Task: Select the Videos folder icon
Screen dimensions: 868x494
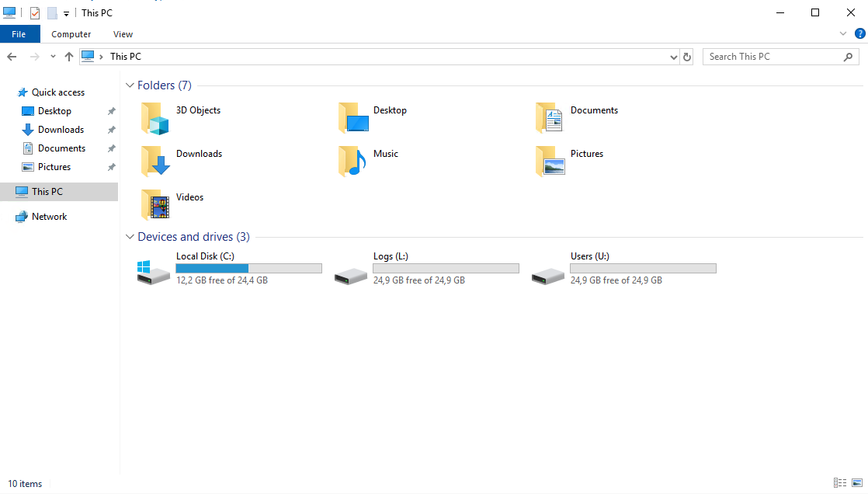Action: 155,205
